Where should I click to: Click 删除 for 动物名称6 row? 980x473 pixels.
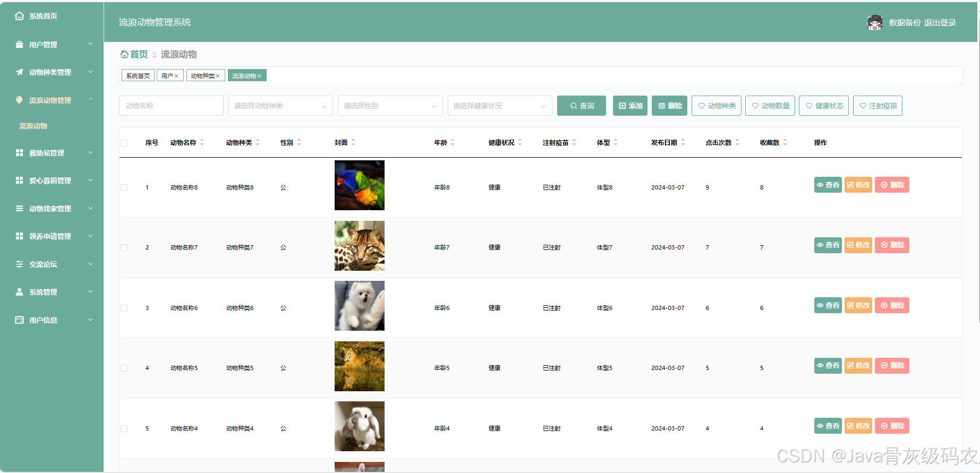click(x=892, y=305)
